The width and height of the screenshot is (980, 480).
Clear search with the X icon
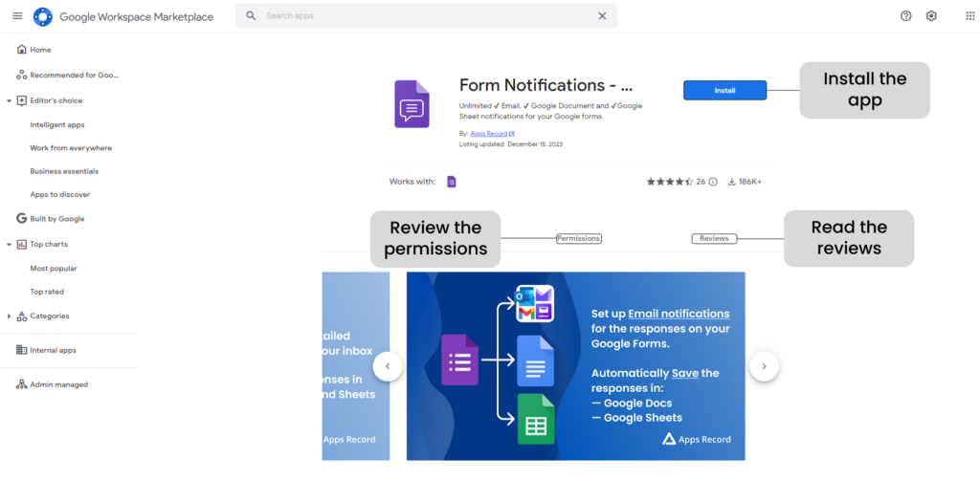(x=602, y=16)
